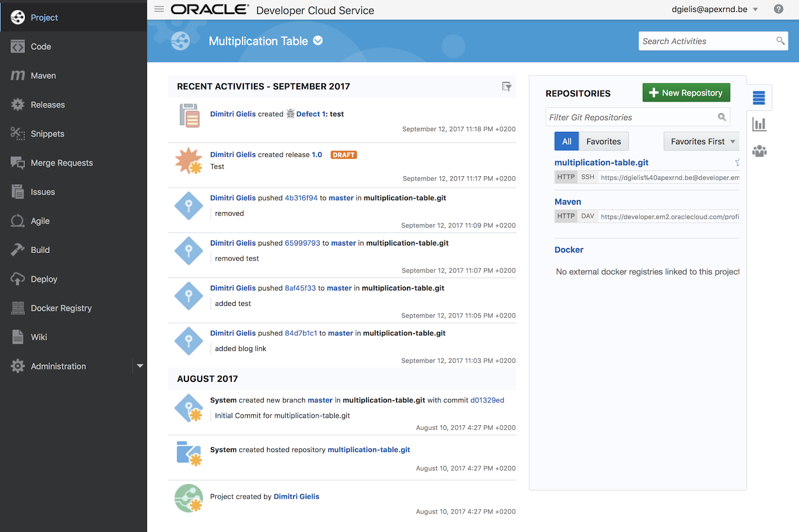Click the New Repository button

[x=686, y=92]
